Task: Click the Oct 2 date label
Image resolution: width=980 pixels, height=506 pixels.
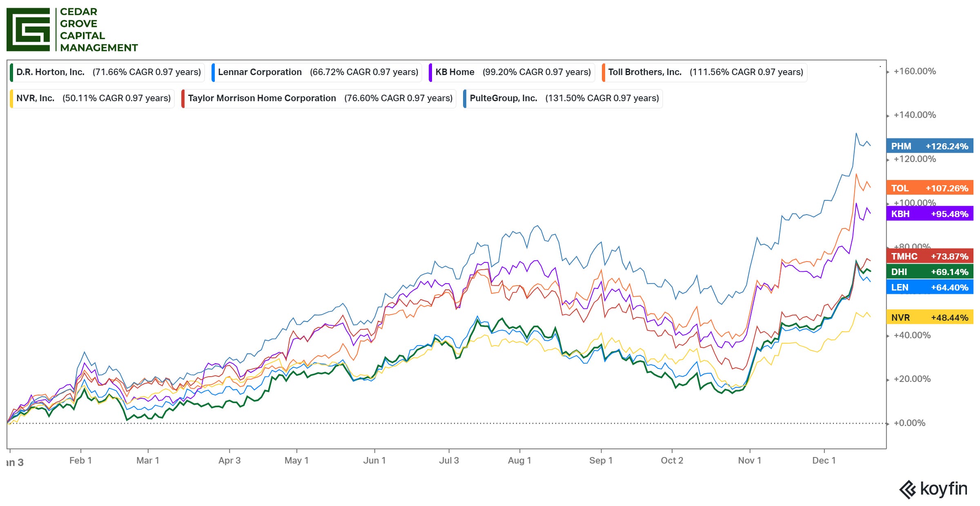Action: [x=672, y=461]
